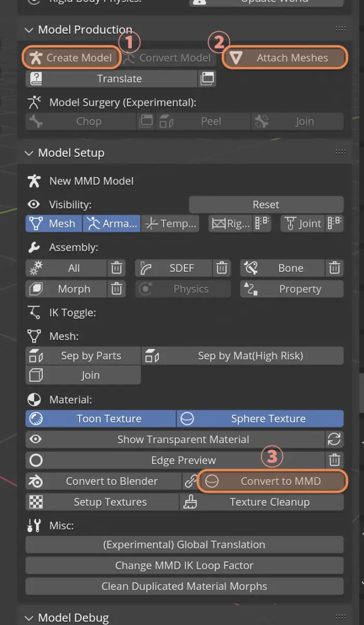The height and width of the screenshot is (625, 364).
Task: Click the Create Model button
Action: click(72, 58)
